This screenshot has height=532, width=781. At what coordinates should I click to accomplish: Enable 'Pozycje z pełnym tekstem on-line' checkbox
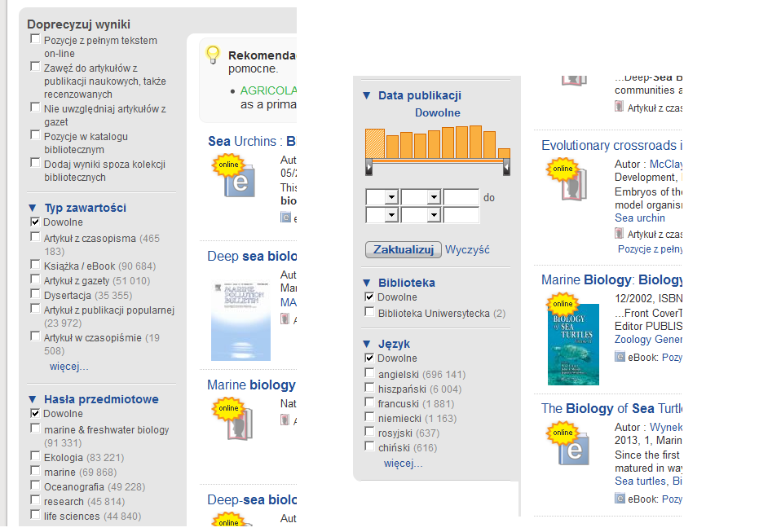[35, 39]
